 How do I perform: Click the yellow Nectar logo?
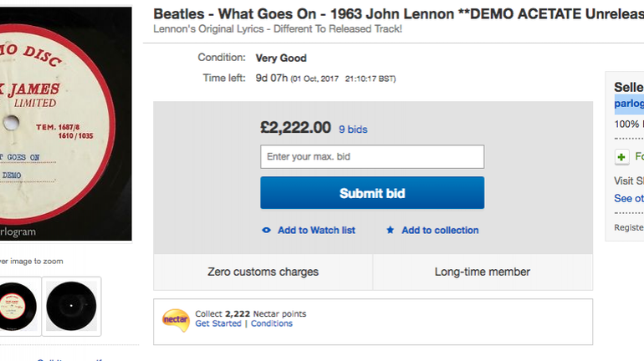click(x=176, y=320)
